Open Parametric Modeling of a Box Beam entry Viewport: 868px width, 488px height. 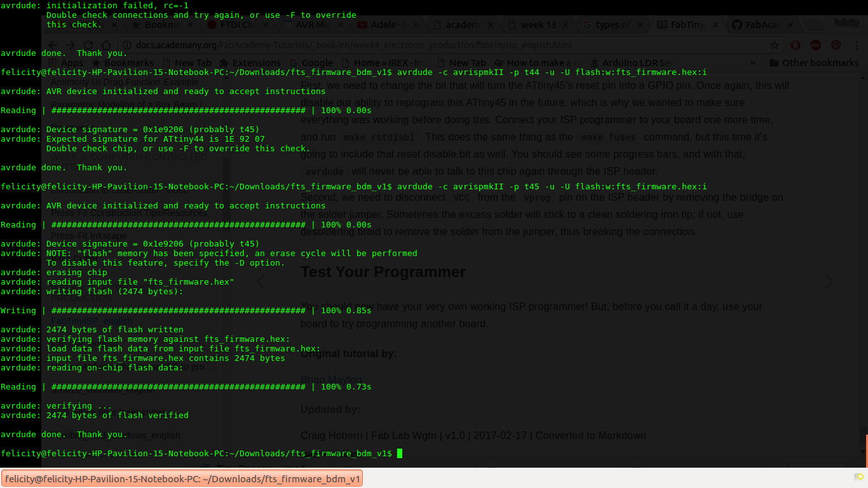click(126, 105)
